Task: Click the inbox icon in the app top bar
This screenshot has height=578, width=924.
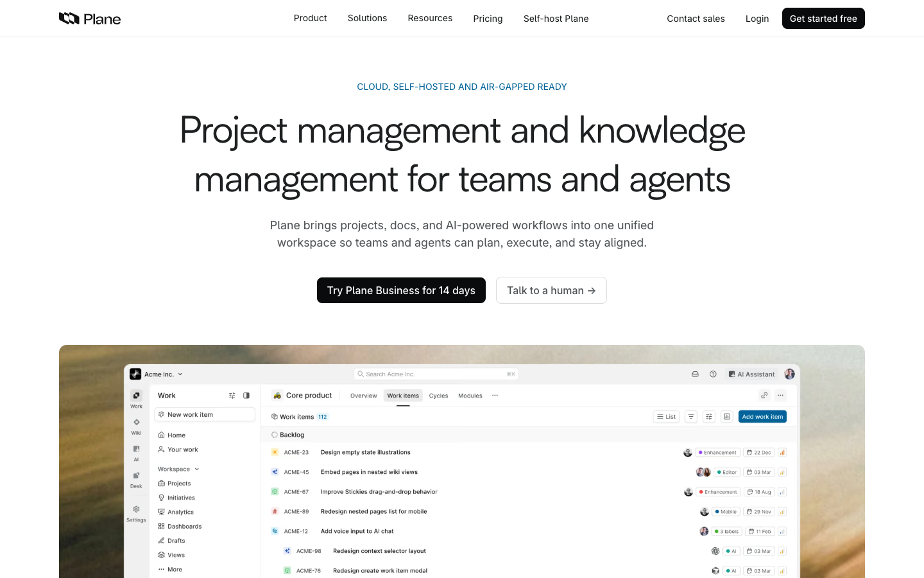Action: click(x=695, y=374)
